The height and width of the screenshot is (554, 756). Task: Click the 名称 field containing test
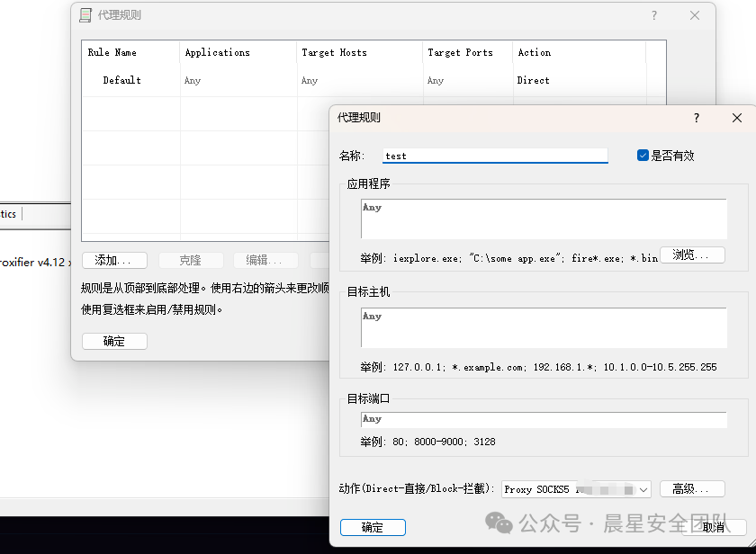click(x=495, y=156)
